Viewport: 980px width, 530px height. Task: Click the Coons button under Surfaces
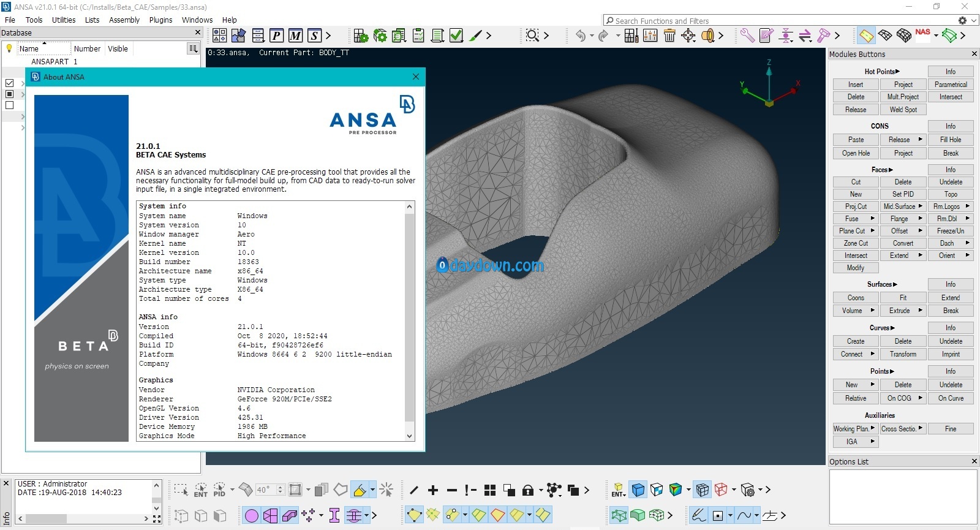[856, 298]
